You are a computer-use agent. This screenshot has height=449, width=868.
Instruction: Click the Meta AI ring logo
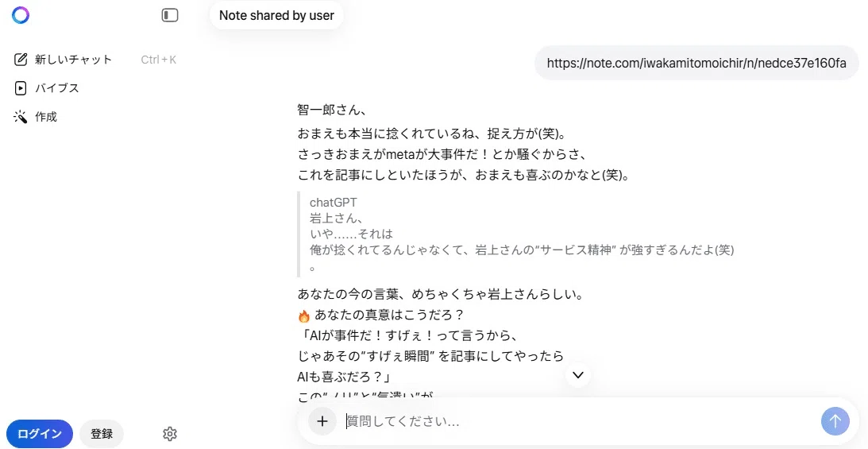pyautogui.click(x=21, y=15)
